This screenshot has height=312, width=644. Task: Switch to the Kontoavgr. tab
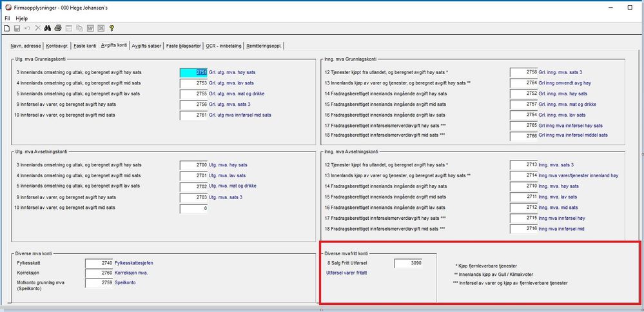[x=57, y=46]
